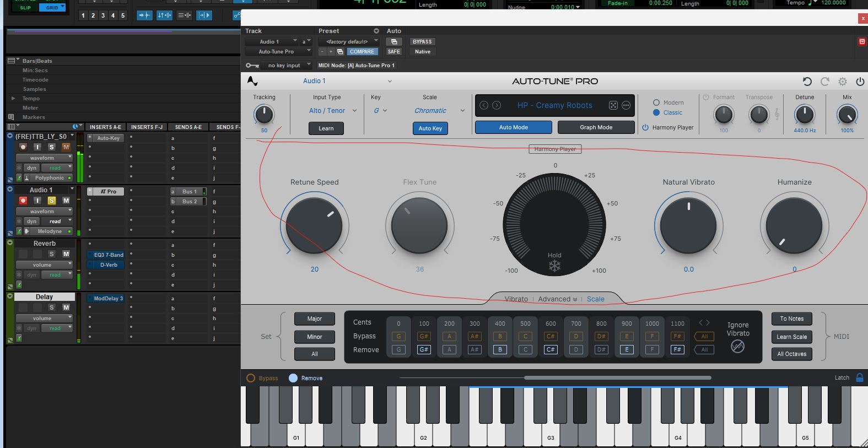Select the next preset arrow in Auto-Tune
Viewport: 868px width, 448px height.
497,105
